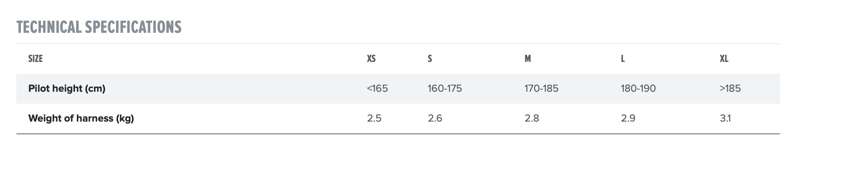The height and width of the screenshot is (179, 868).
Task: Select the M size column header
Action: (x=528, y=59)
